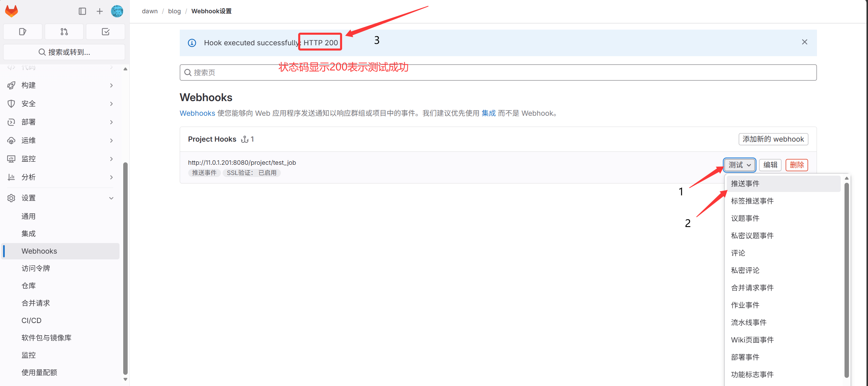
Task: Open the user avatar menu
Action: 117,11
